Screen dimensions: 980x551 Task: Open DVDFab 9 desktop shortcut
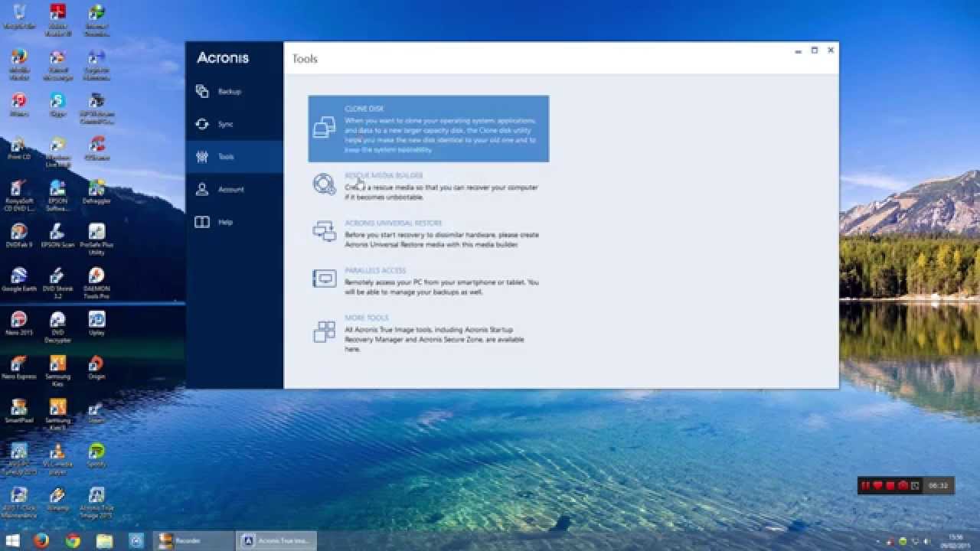[19, 236]
